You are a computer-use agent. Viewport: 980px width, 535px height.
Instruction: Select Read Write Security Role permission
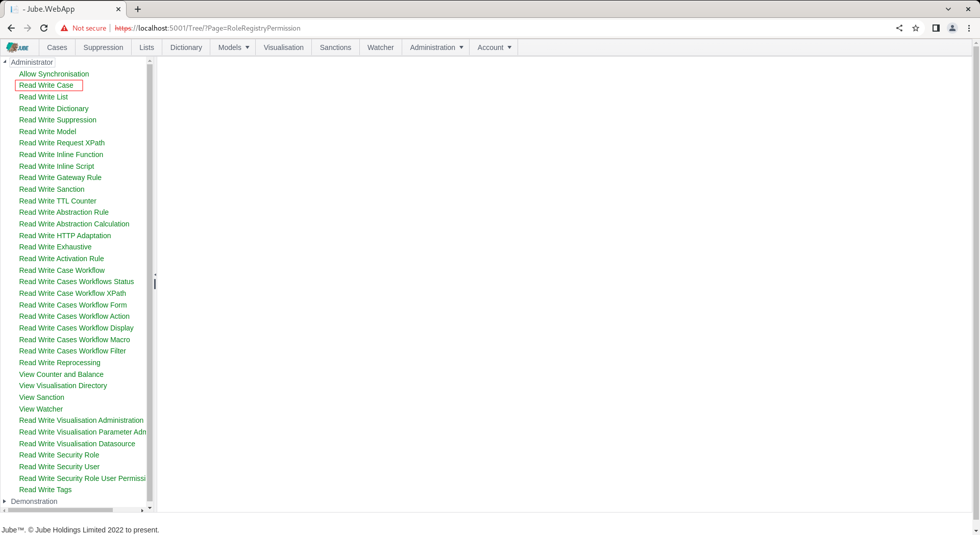[59, 455]
